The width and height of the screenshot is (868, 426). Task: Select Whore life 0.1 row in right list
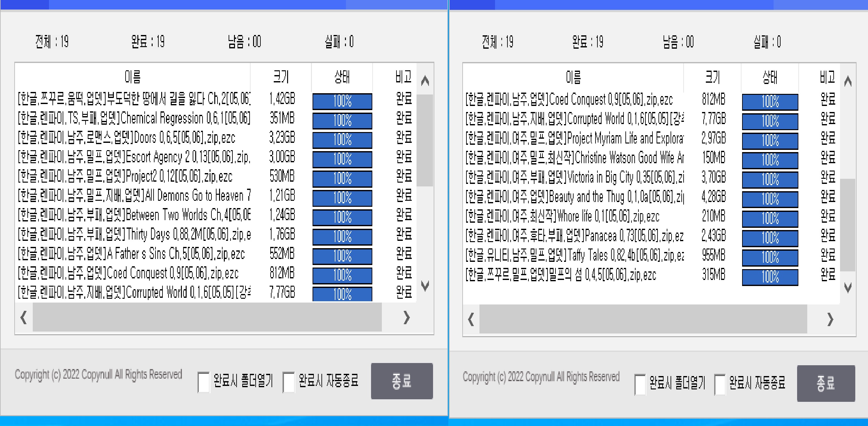[573, 217]
